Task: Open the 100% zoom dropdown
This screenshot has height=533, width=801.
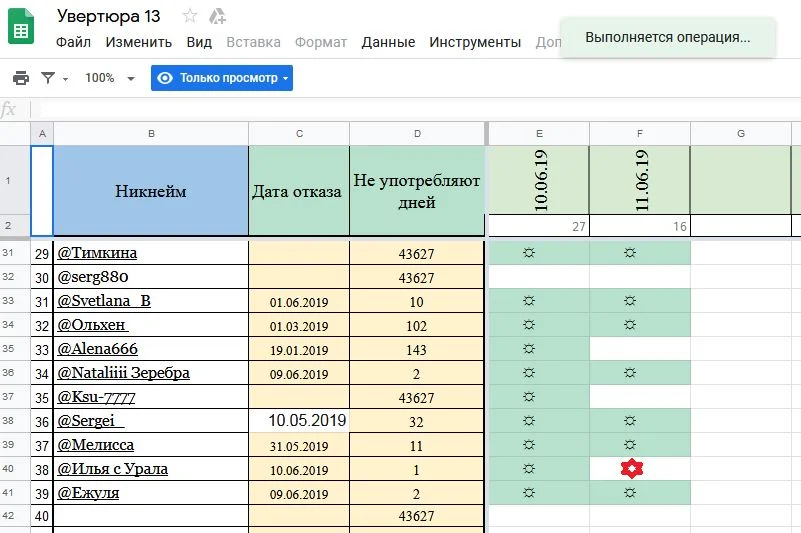Action: pyautogui.click(x=109, y=78)
